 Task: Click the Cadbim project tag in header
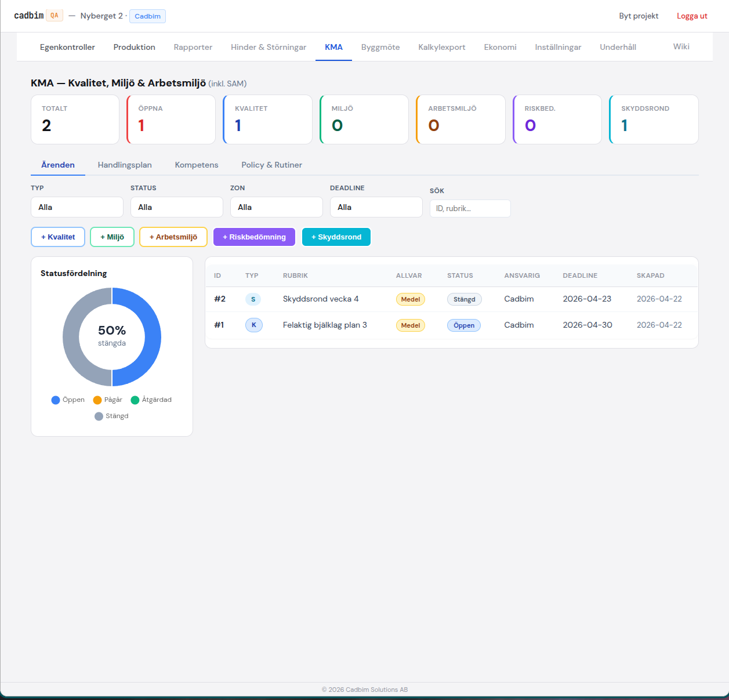(147, 16)
